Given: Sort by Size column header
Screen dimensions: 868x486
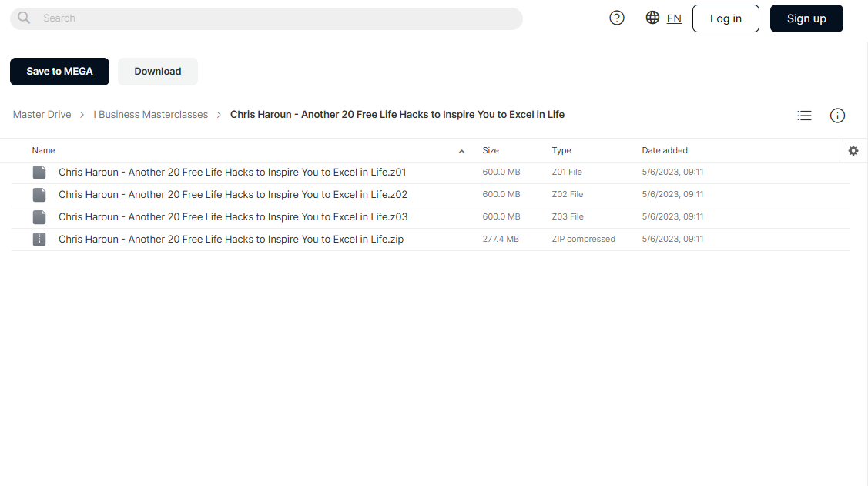Looking at the screenshot, I should click(x=491, y=150).
